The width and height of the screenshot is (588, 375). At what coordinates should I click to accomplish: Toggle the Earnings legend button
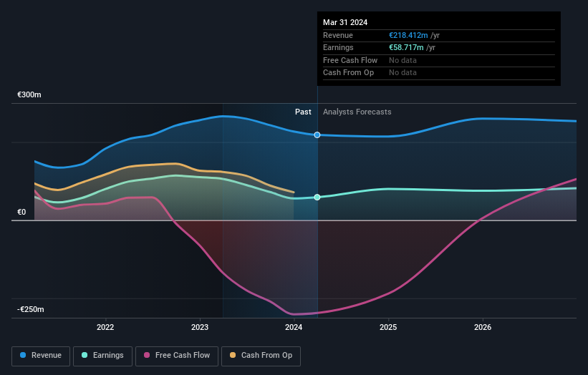[x=102, y=356]
